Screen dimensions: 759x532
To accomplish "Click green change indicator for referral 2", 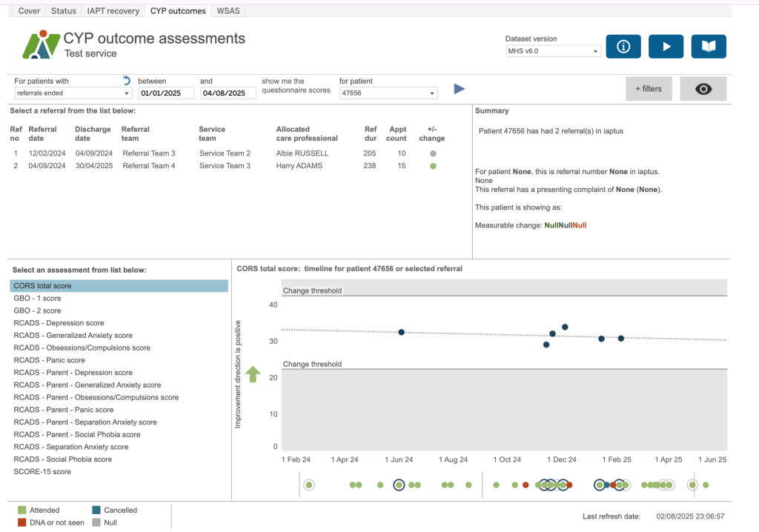I will (x=433, y=166).
